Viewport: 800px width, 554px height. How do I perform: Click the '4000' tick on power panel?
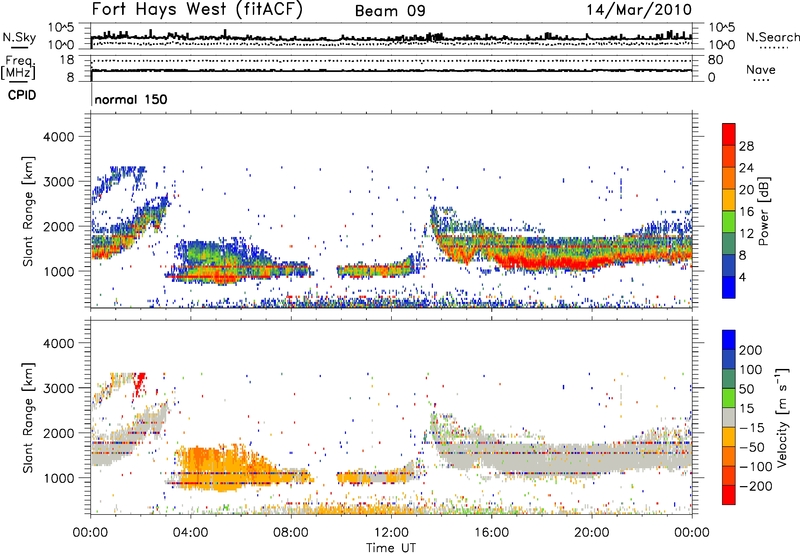point(58,137)
